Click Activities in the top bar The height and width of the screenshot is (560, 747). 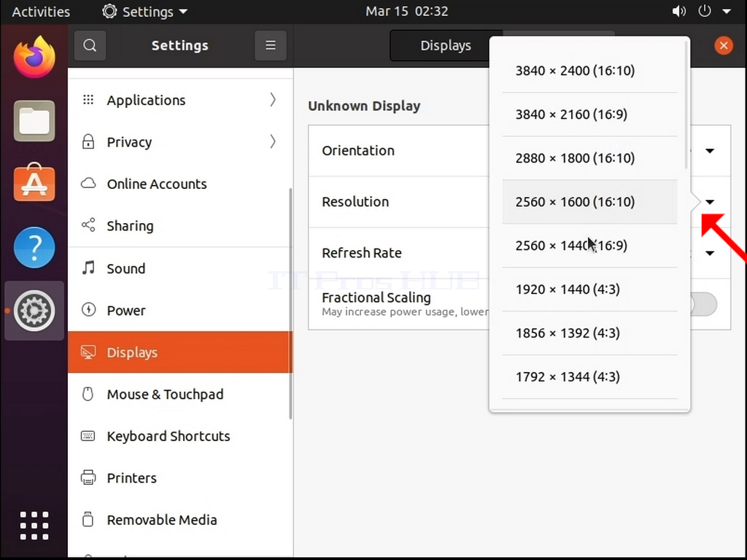click(41, 12)
